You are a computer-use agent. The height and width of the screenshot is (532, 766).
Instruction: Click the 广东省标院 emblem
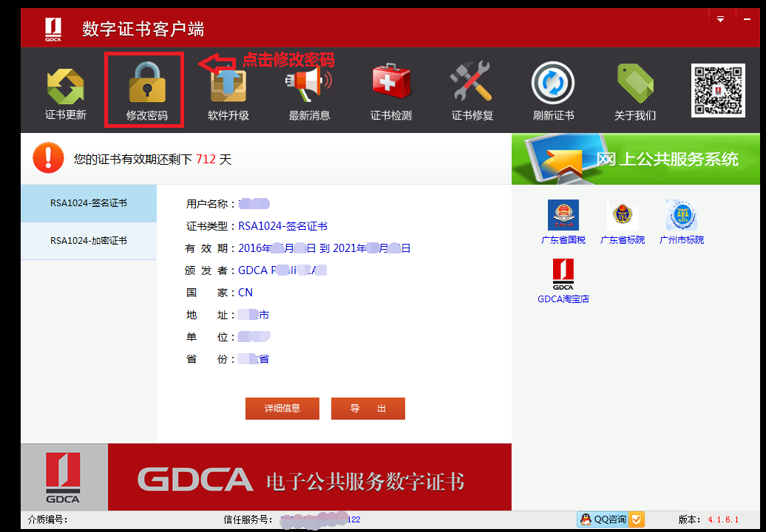623,214
